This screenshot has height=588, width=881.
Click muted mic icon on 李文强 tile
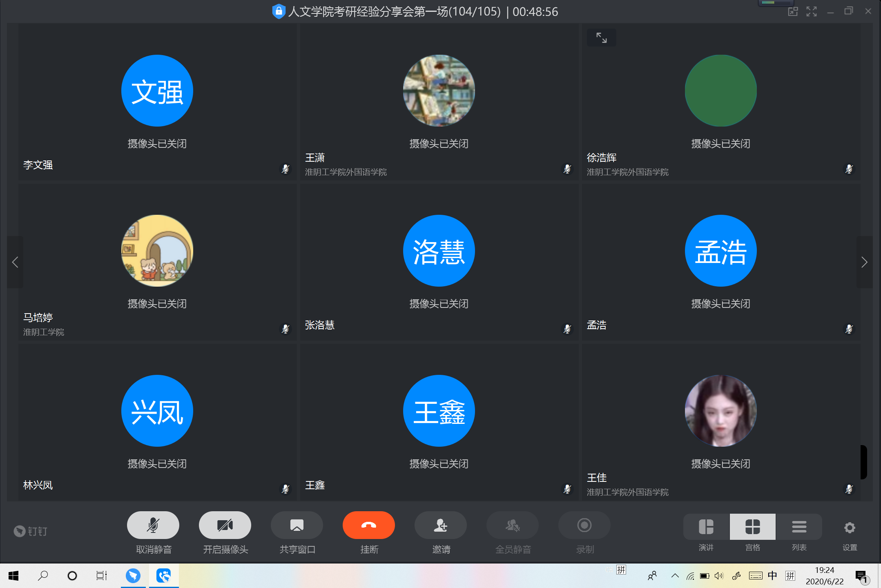[285, 169]
